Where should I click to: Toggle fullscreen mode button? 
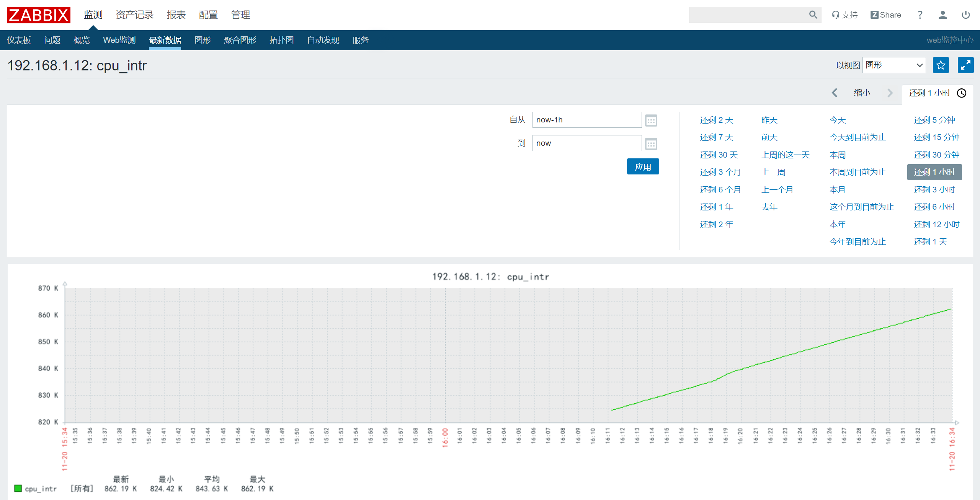point(966,65)
